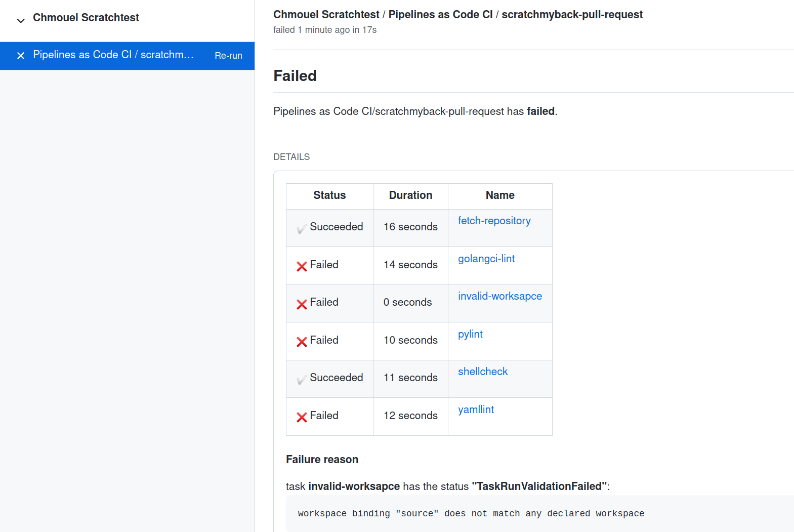
Task: Click the Name column header
Action: [499, 195]
